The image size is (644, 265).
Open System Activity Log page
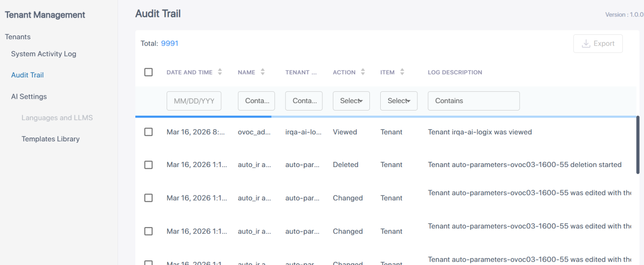tap(44, 54)
